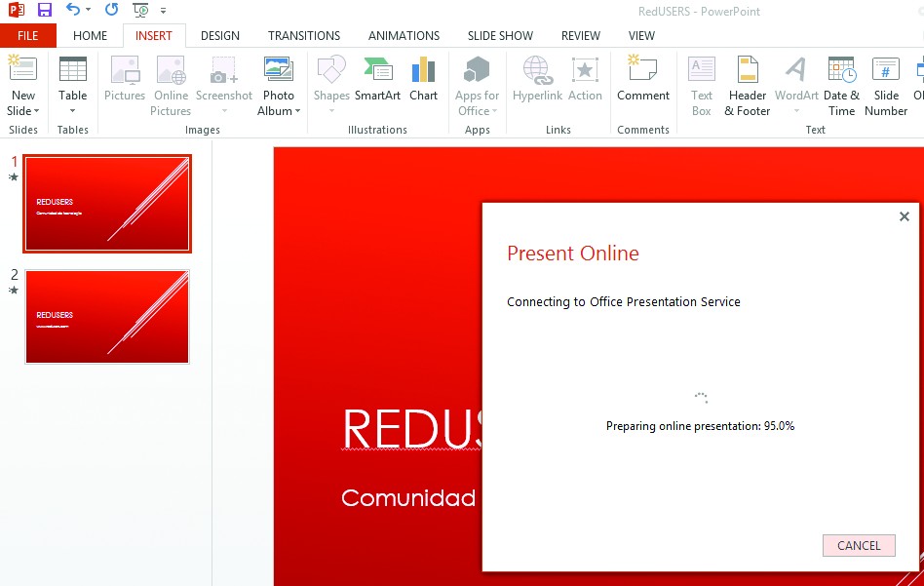Click the PowerPoint application logo
Viewport: 924px width, 586px height.
pyautogui.click(x=17, y=10)
